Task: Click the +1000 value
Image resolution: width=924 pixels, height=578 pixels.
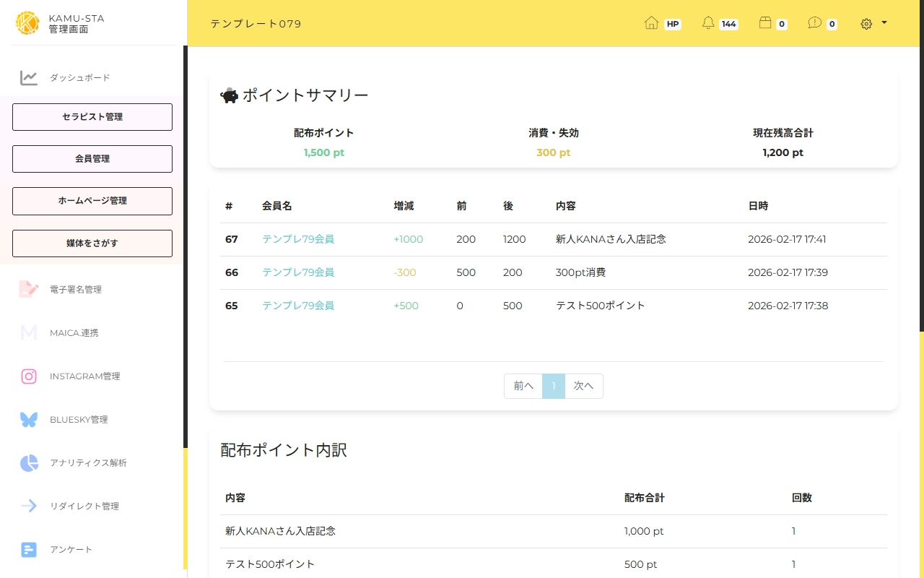Action: tap(409, 239)
